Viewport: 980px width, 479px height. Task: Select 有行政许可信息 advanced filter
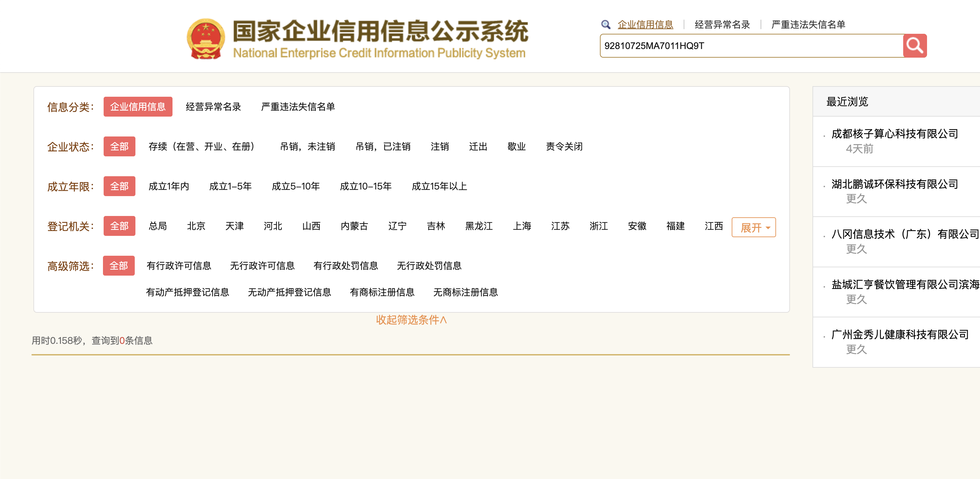pos(179,266)
